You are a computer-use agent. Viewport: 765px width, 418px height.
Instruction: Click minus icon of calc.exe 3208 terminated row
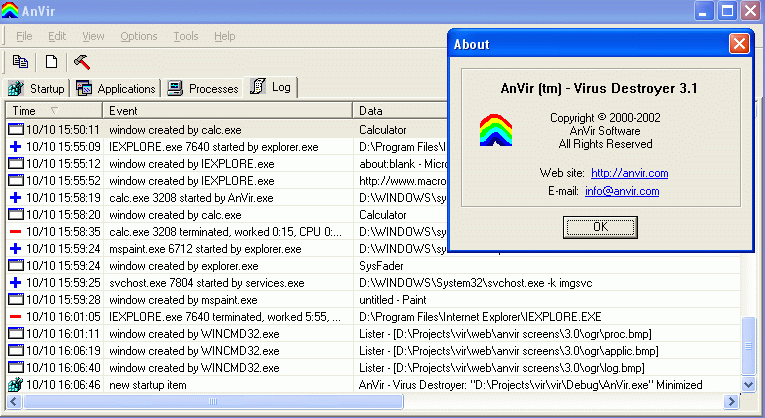16,232
